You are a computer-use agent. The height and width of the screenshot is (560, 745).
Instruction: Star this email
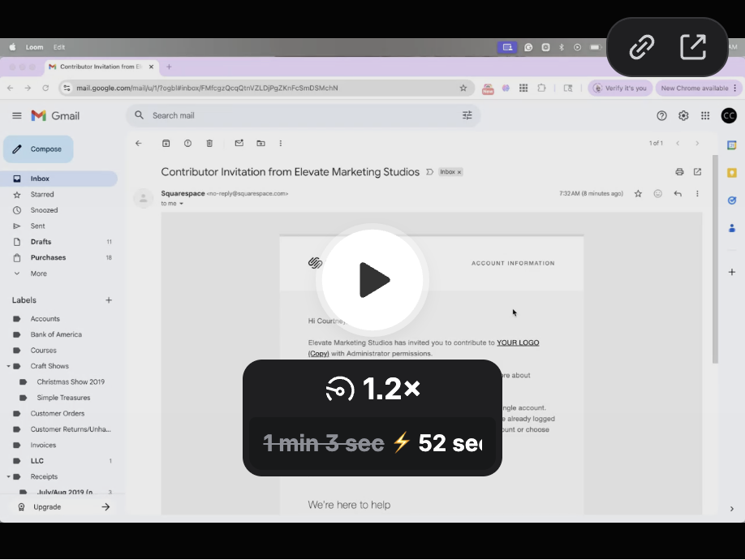638,194
